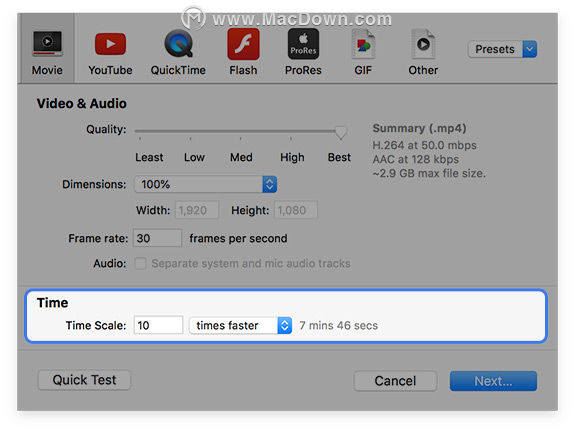Expand the Dimensions 100% dropdown

[x=205, y=184]
